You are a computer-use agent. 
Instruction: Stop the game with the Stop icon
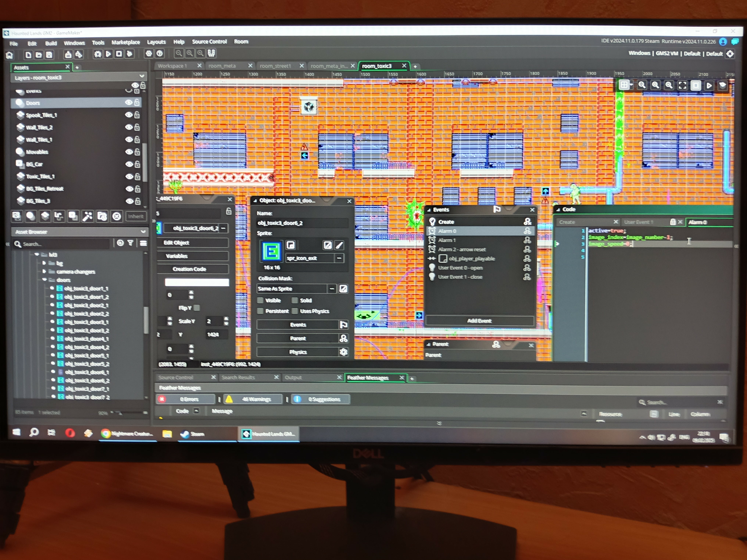119,54
